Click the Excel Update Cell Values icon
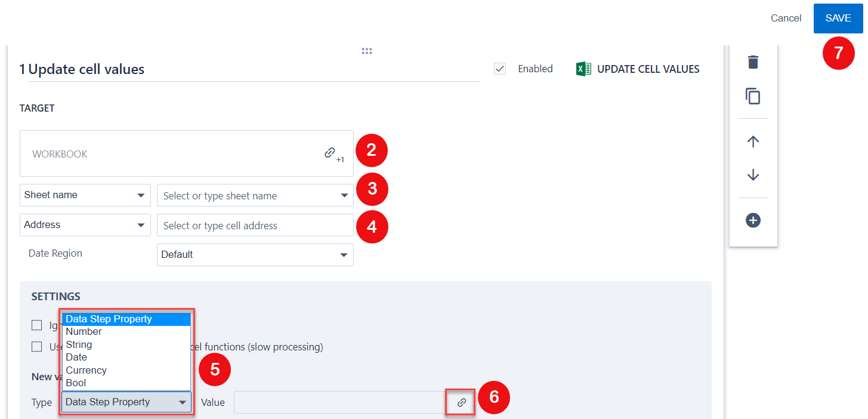This screenshot has width=868, height=419. [x=583, y=69]
